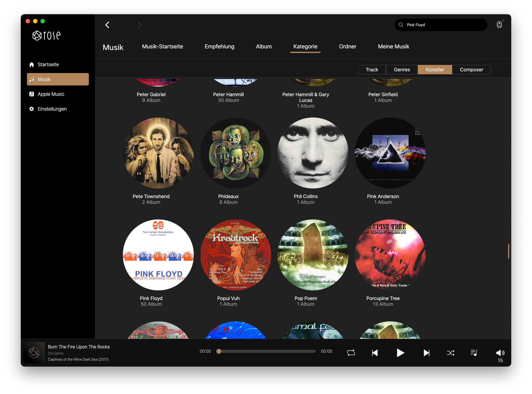The image size is (532, 394).
Task: Click the Startseite home icon
Action: click(32, 64)
